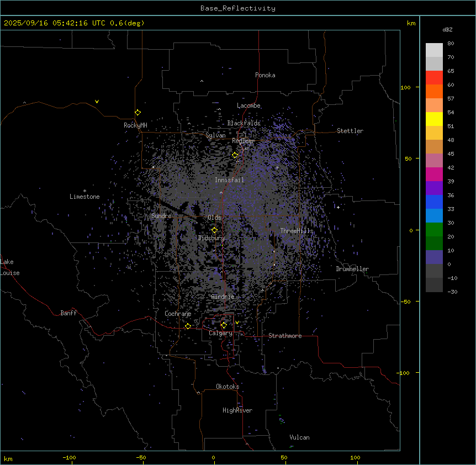Viewport: 476px width, 465px height.
Task: Click the RedDeer city label
Action: coord(244,141)
